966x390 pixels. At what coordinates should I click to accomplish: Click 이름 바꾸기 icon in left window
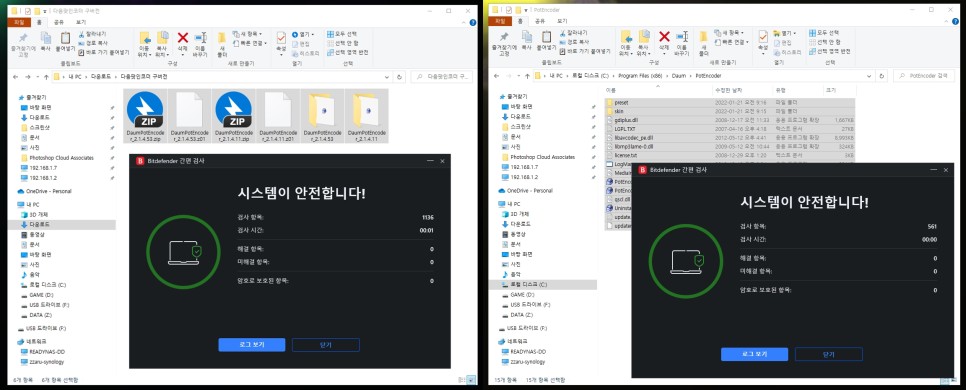point(200,38)
